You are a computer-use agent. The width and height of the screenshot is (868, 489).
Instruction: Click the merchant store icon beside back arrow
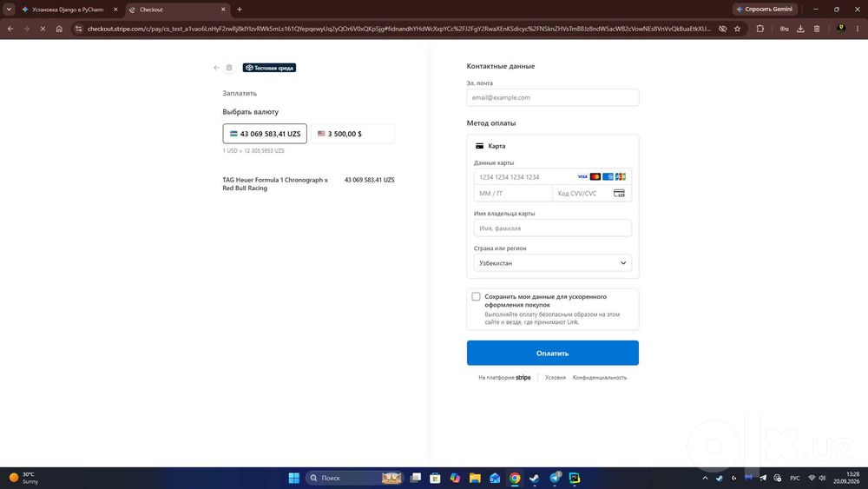point(229,68)
